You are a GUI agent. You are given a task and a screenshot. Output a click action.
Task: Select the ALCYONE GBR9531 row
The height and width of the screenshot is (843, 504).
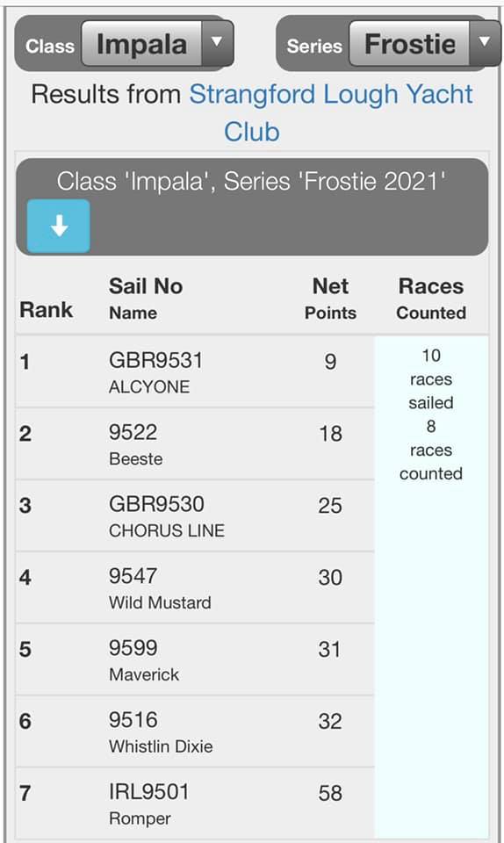195,372
